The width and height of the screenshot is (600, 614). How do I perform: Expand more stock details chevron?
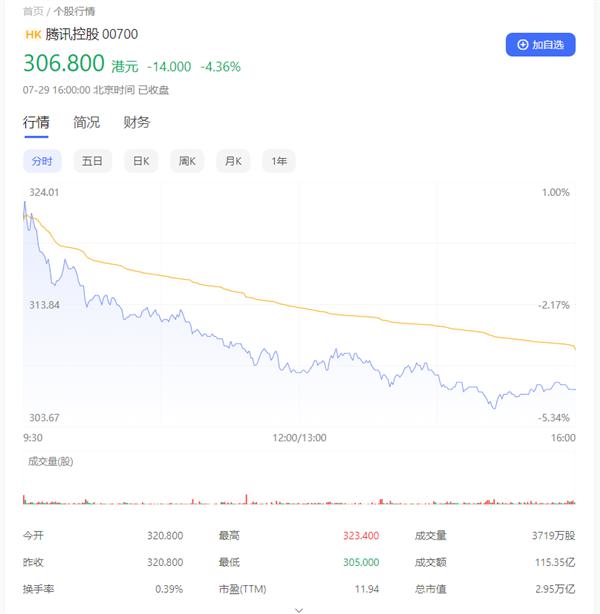299,607
